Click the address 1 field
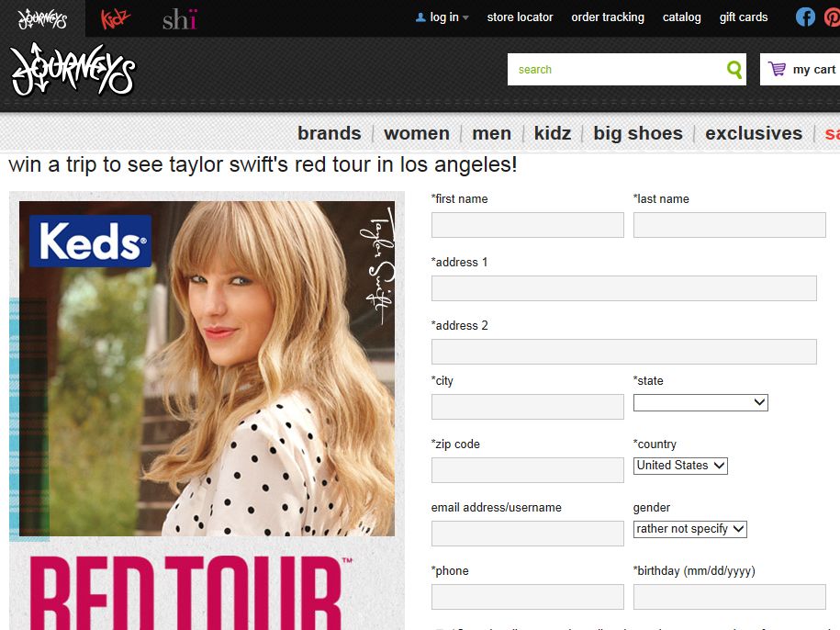This screenshot has height=630, width=840. tap(624, 288)
